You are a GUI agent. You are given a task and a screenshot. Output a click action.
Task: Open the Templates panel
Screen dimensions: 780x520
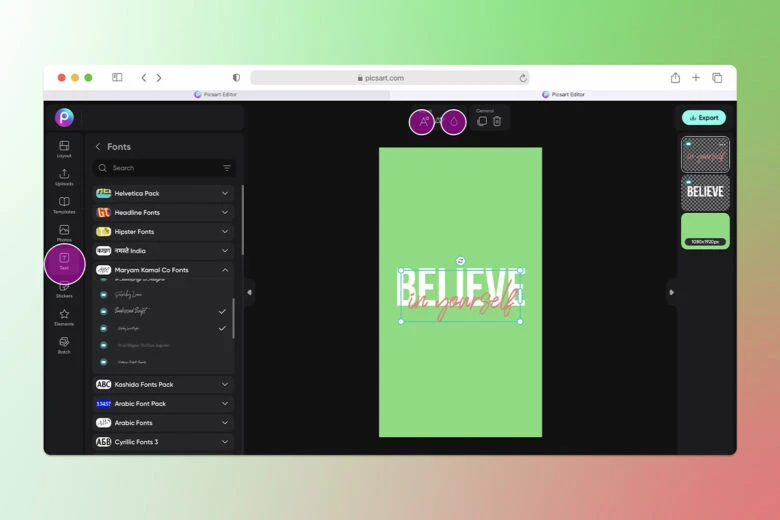64,205
